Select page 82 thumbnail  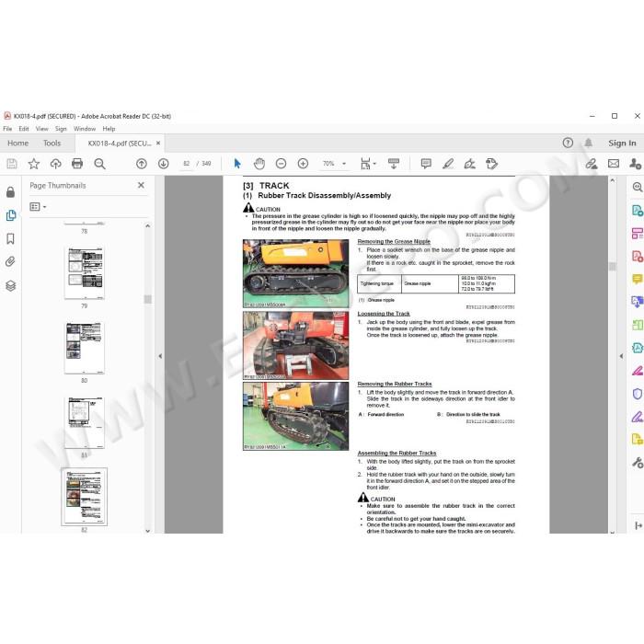[x=85, y=497]
